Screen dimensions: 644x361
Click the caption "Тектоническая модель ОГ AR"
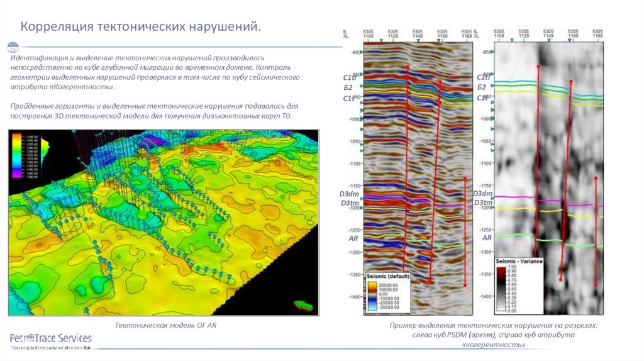(x=165, y=325)
